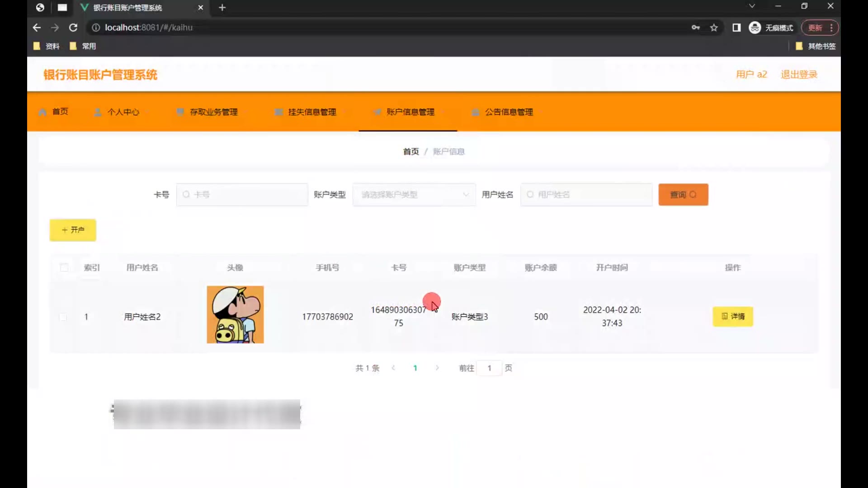Click the 查询 search button
Image resolution: width=868 pixels, height=488 pixels.
pyautogui.click(x=683, y=195)
